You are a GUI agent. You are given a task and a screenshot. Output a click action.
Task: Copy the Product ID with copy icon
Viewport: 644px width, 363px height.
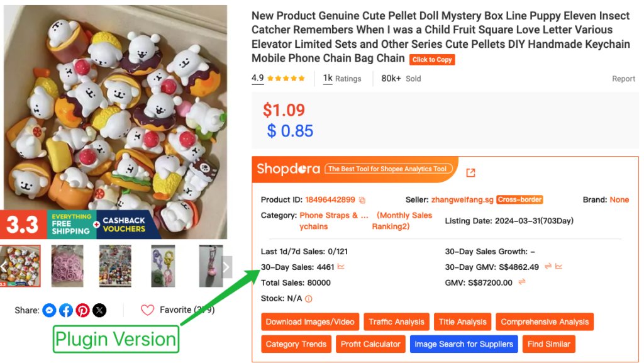pos(362,200)
